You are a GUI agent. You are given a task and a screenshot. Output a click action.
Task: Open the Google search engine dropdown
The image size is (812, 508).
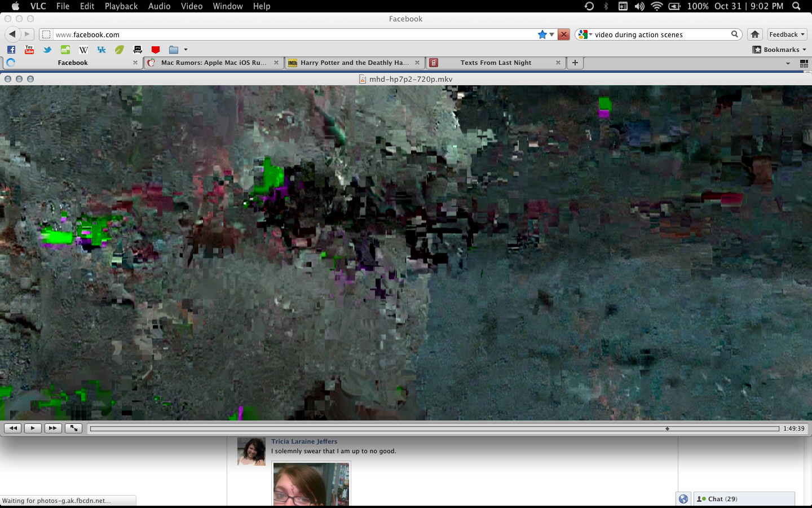click(x=585, y=34)
